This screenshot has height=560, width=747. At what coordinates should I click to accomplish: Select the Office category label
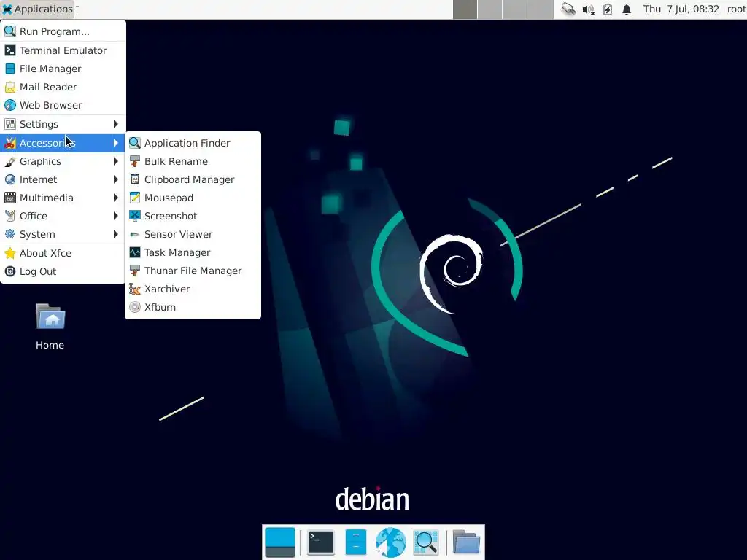click(34, 216)
